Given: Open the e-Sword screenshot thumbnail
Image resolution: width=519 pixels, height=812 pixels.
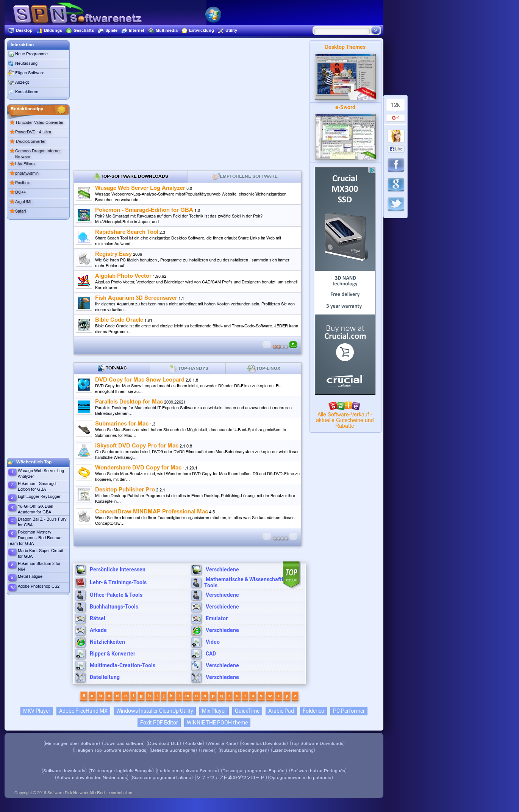Looking at the screenshot, I should 345,137.
